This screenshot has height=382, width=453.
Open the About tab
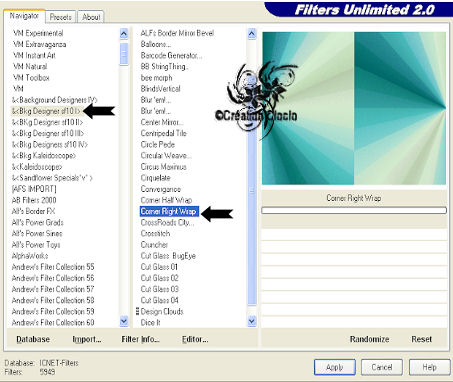coord(91,17)
